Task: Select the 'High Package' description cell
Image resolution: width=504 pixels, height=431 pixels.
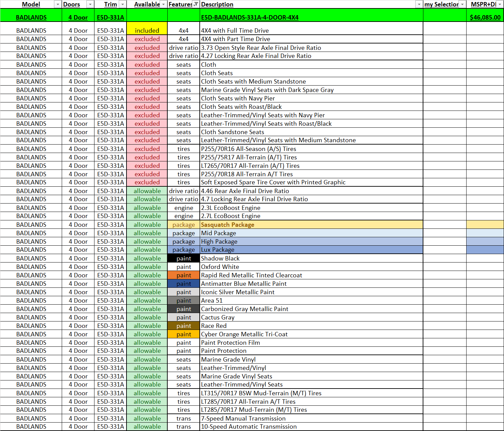Action: coord(312,242)
